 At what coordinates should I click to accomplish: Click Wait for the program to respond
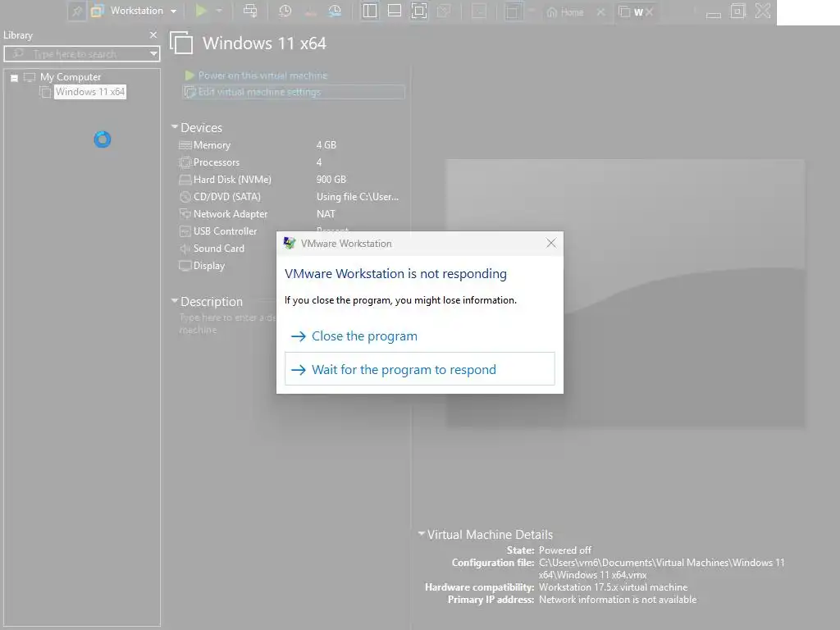419,369
